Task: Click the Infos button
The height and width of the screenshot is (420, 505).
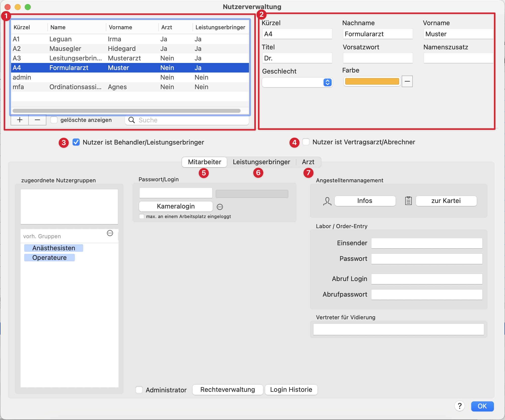Action: 365,201
